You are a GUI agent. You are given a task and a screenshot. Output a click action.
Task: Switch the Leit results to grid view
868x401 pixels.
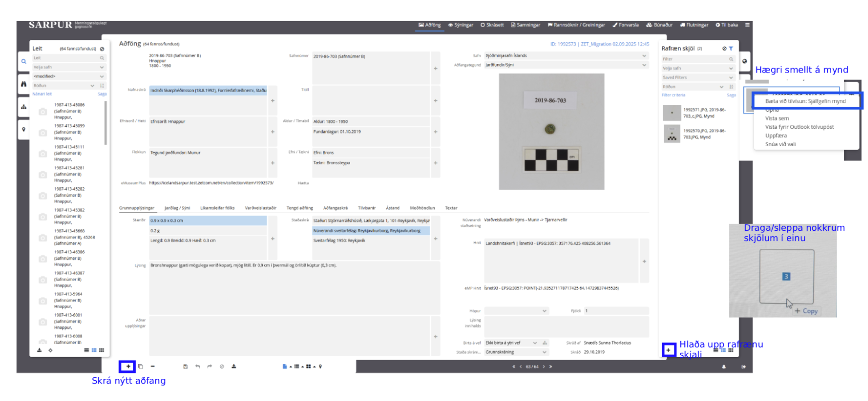[x=101, y=350]
